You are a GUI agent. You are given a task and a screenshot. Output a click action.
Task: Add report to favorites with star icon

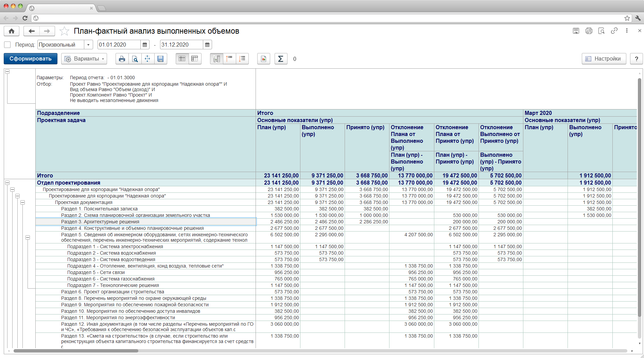tap(64, 31)
